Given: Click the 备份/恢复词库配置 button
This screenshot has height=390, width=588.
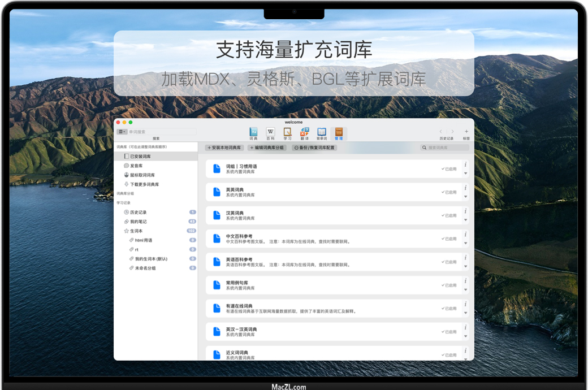Looking at the screenshot, I should [x=314, y=148].
